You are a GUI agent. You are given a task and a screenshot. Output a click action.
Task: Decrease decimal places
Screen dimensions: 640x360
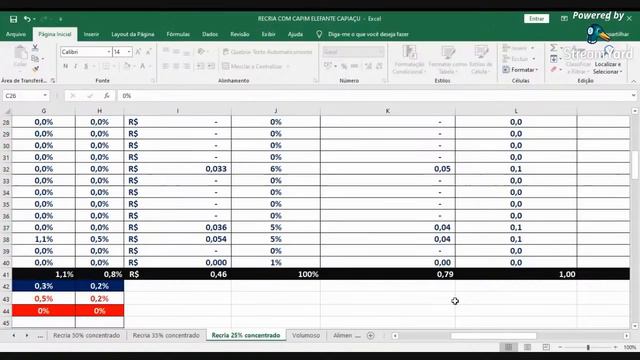[x=379, y=66]
